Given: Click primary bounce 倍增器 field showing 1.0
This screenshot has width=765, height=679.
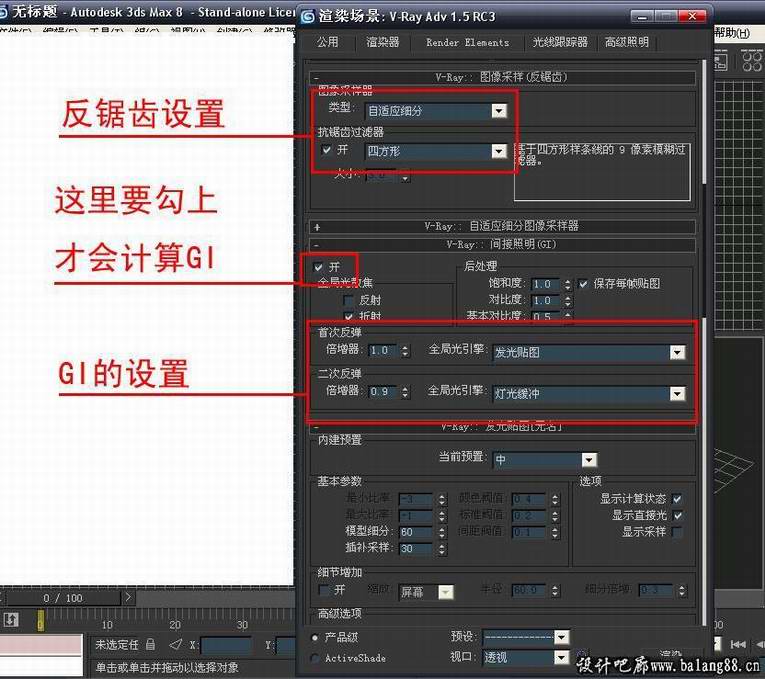Looking at the screenshot, I should (382, 350).
